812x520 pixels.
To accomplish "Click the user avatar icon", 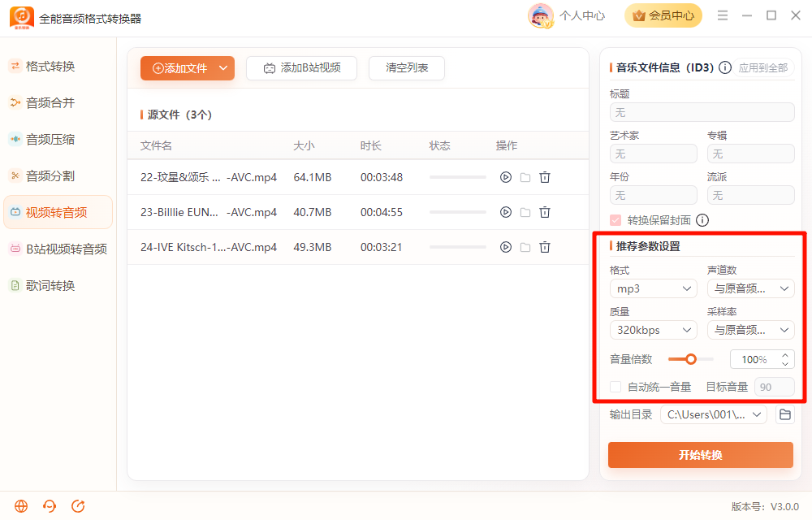I will pos(540,15).
